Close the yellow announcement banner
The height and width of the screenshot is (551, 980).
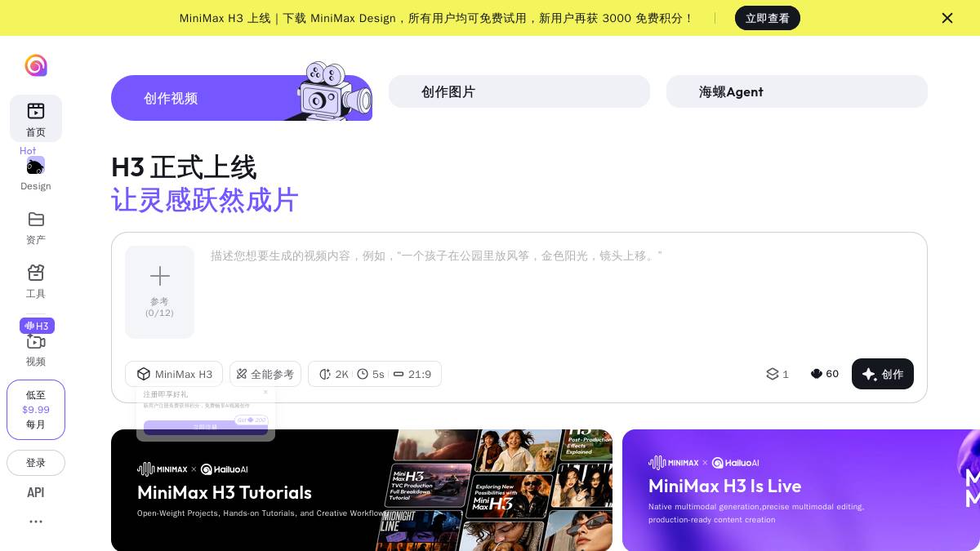(x=947, y=18)
